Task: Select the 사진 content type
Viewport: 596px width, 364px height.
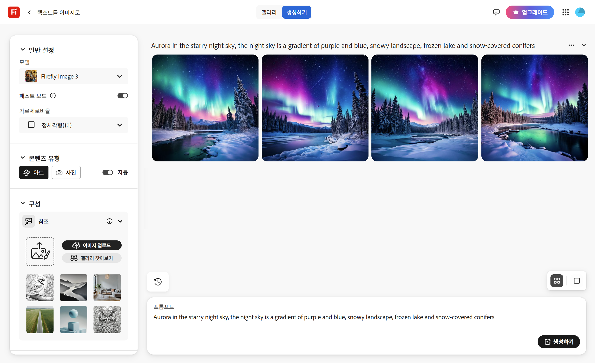Action: pos(66,172)
